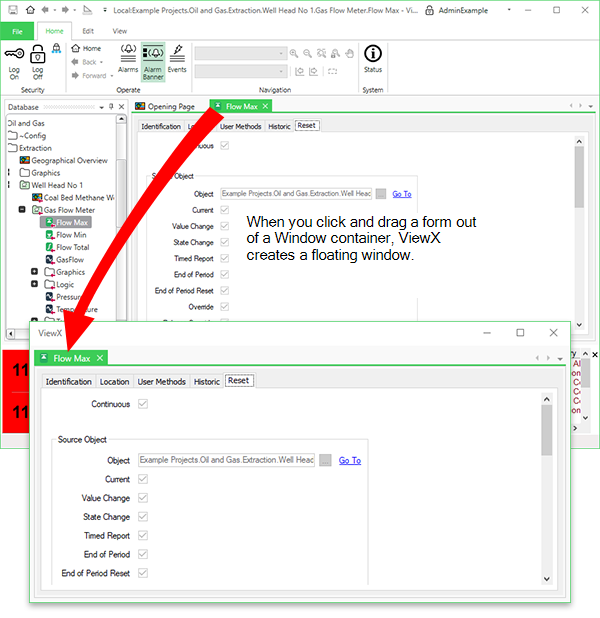Switch to the Edit ribbon tab
Image resolution: width=600 pixels, height=618 pixels.
click(89, 31)
